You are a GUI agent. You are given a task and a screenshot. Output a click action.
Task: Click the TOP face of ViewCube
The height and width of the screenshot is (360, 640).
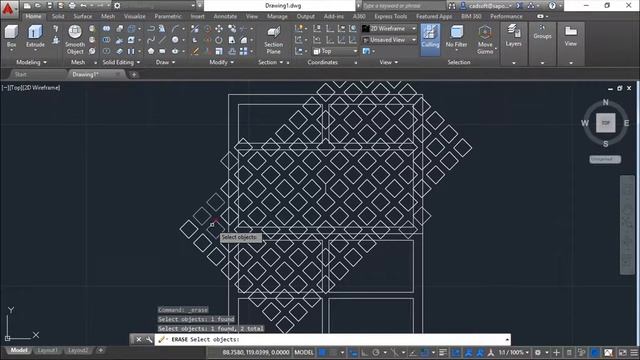[605, 123]
